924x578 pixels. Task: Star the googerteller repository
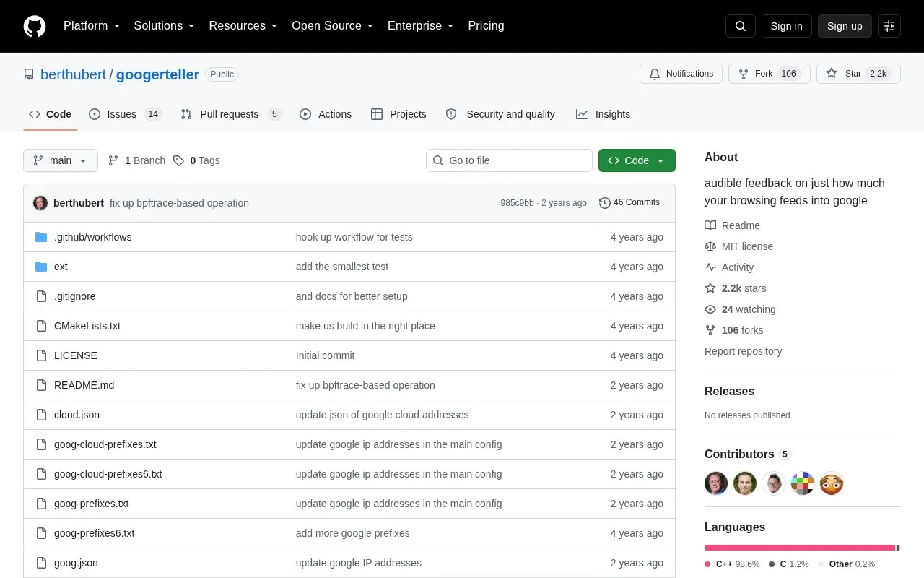coord(858,74)
